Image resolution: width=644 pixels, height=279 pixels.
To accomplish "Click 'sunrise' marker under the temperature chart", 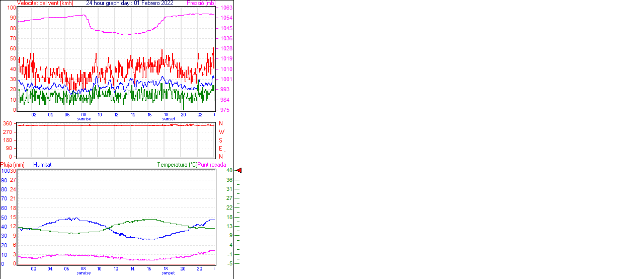I will 84,273.
